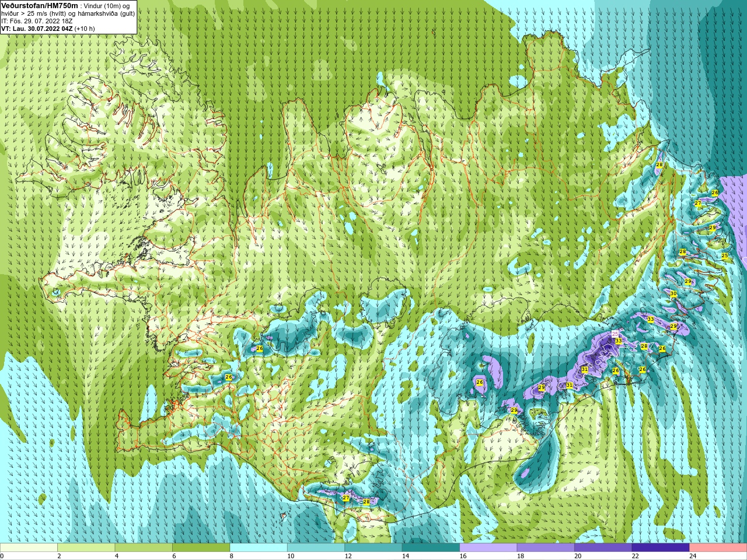
Task: Select the 8–10 m/s pale cyan legend swatch
Action: click(x=259, y=548)
